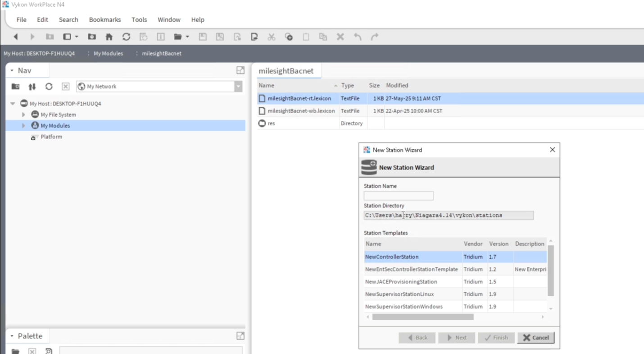Screen dimensions: 644x354
Task: Maximize the Nav panel with its corner icon
Action: pos(240,70)
